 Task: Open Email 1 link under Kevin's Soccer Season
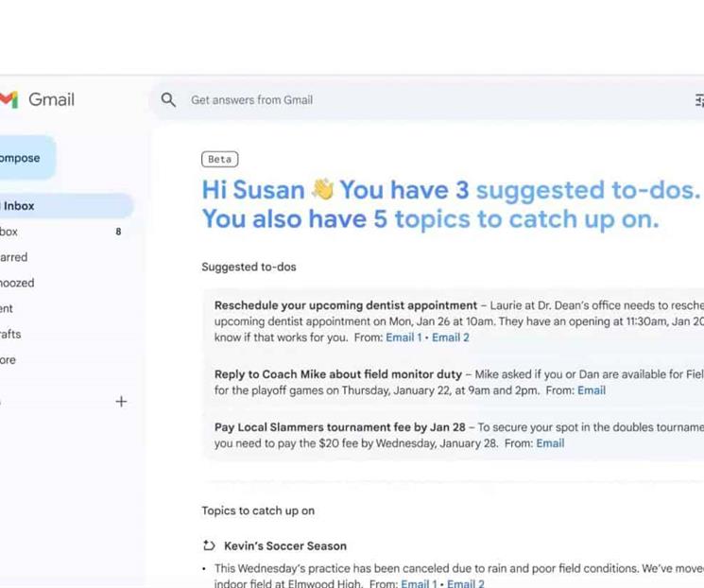(x=419, y=583)
